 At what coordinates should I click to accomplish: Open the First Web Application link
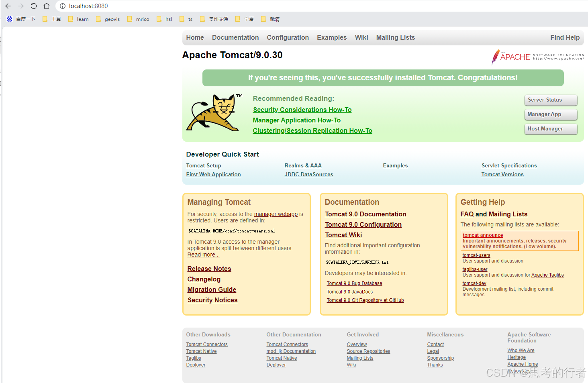pyautogui.click(x=213, y=174)
